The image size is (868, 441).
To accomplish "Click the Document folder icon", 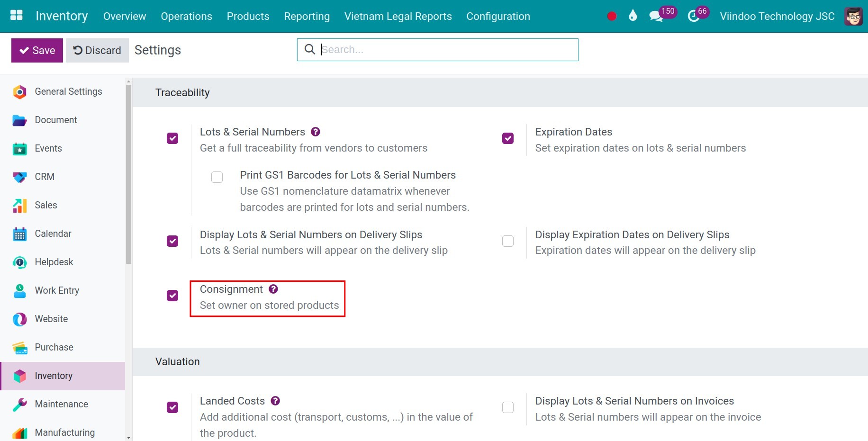I will click(19, 120).
